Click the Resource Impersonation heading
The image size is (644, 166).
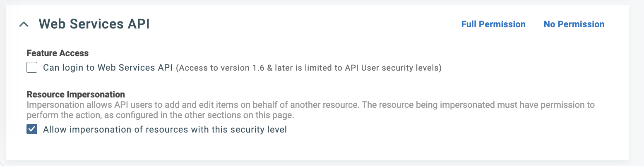pyautogui.click(x=76, y=95)
